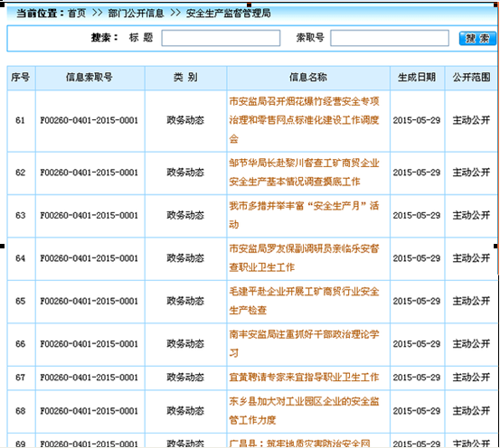Open the partially visible 广昌县 article link
Image resolution: width=500 pixels, height=448 pixels.
pos(299,443)
